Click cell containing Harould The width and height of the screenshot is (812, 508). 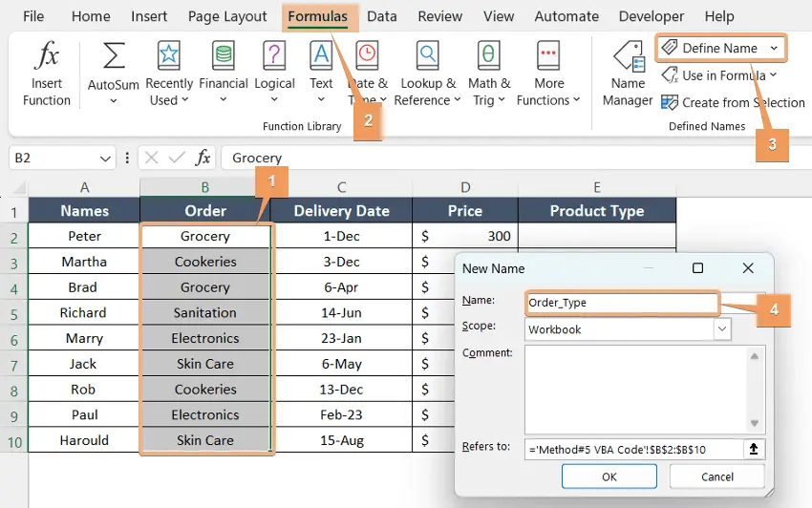tap(84, 440)
